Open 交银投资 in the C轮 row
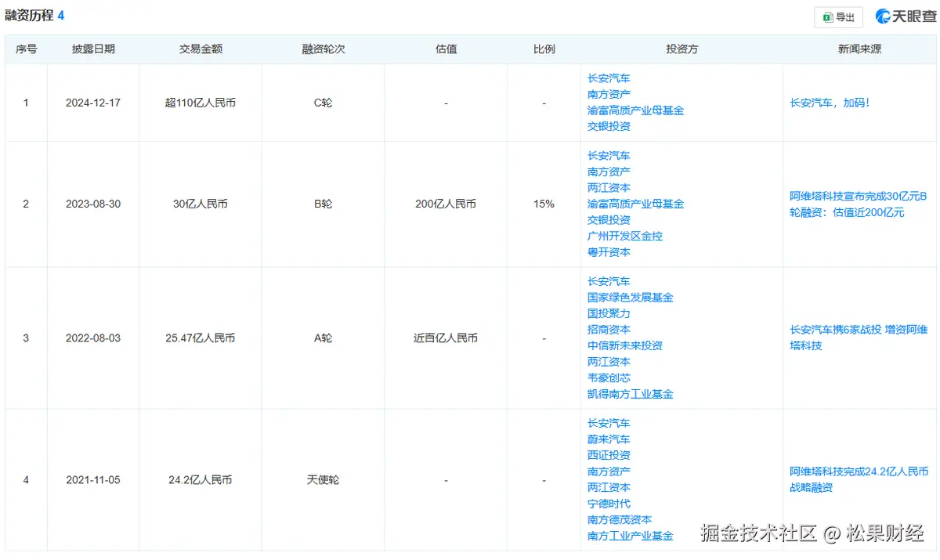This screenshot has width=940, height=560. (609, 126)
